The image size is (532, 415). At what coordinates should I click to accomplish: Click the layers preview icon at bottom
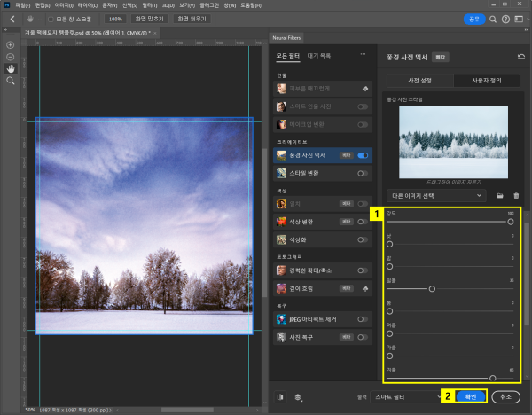point(298,397)
